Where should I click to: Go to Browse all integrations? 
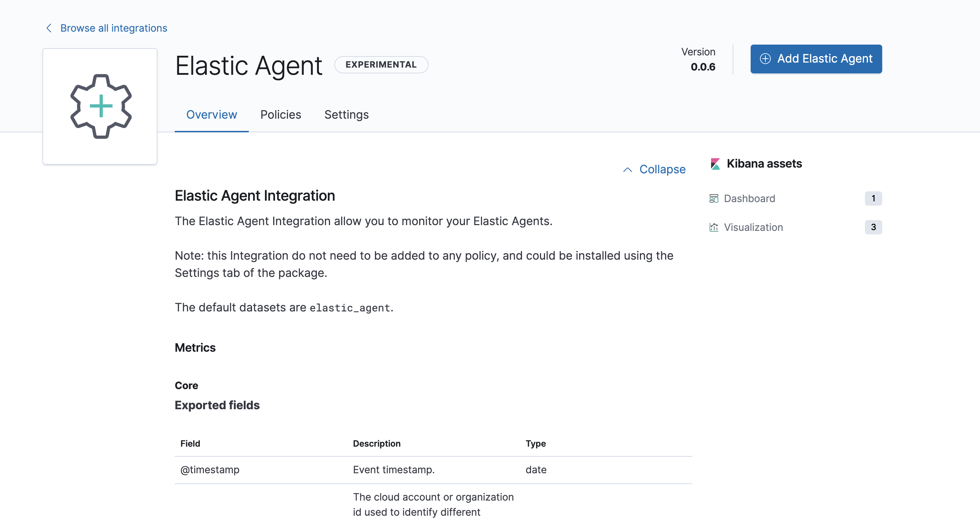click(113, 28)
